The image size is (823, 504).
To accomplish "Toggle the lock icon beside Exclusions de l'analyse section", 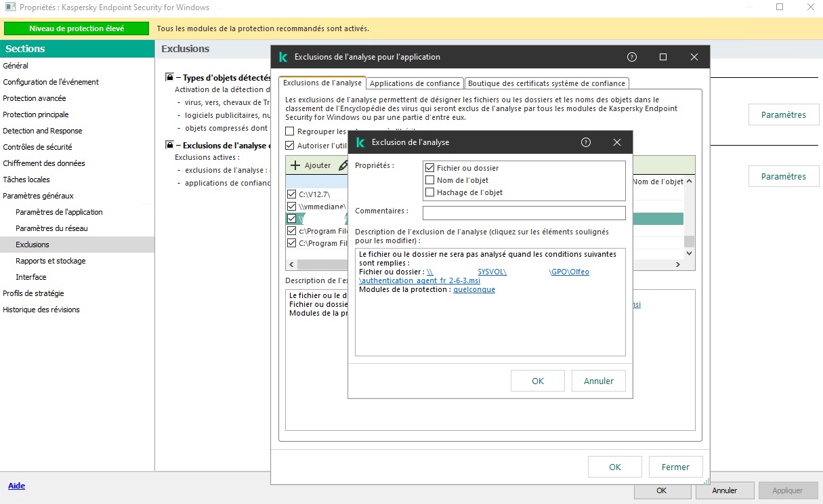I will coord(169,145).
